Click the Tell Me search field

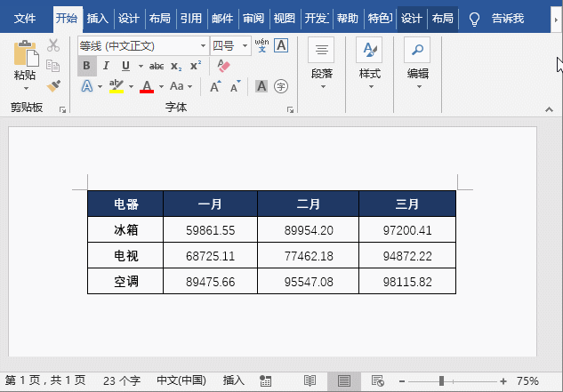(508, 19)
